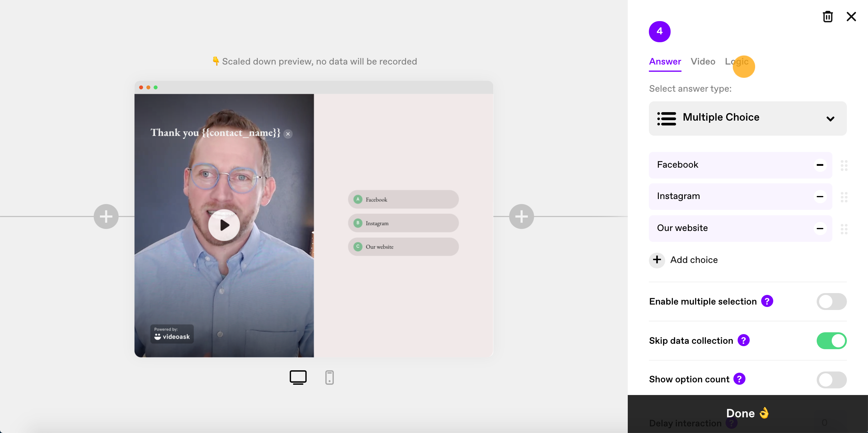The width and height of the screenshot is (868, 433).
Task: Toggle Show option count
Action: pyautogui.click(x=831, y=380)
